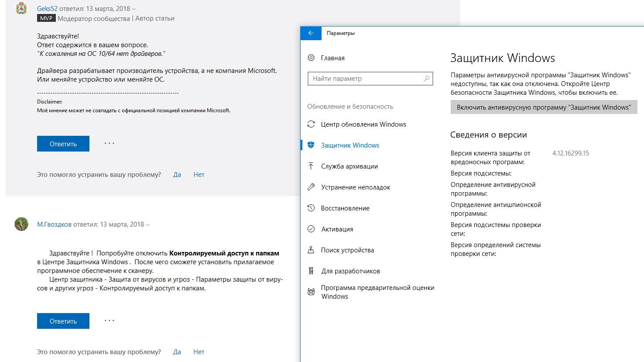
Task: Click the Windows Update refresh arrows icon
Action: click(x=311, y=124)
